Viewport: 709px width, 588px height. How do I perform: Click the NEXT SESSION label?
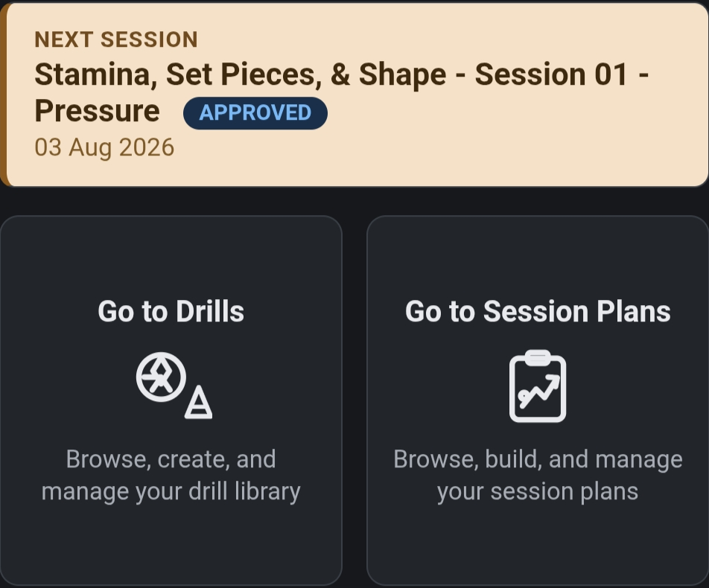coord(116,39)
